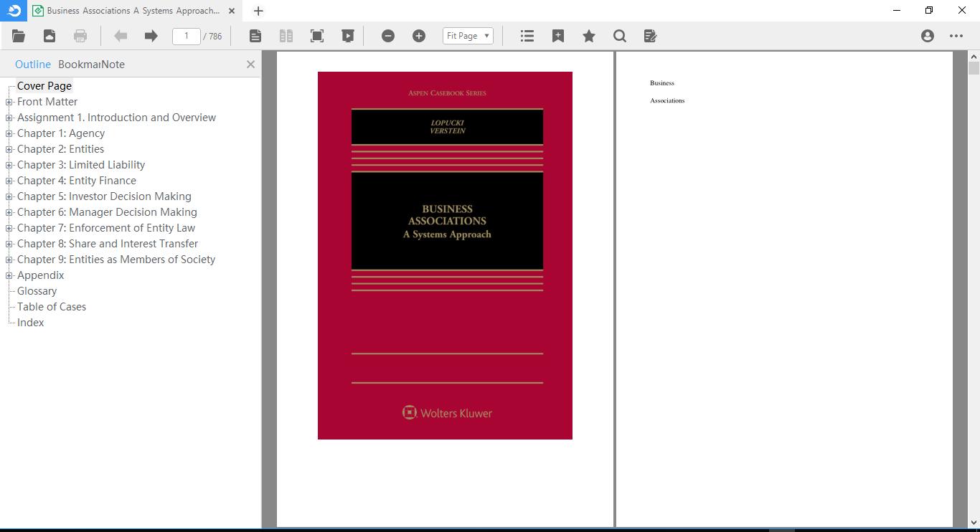Go to the next page arrow
Screen dimensions: 980x532
[151, 36]
